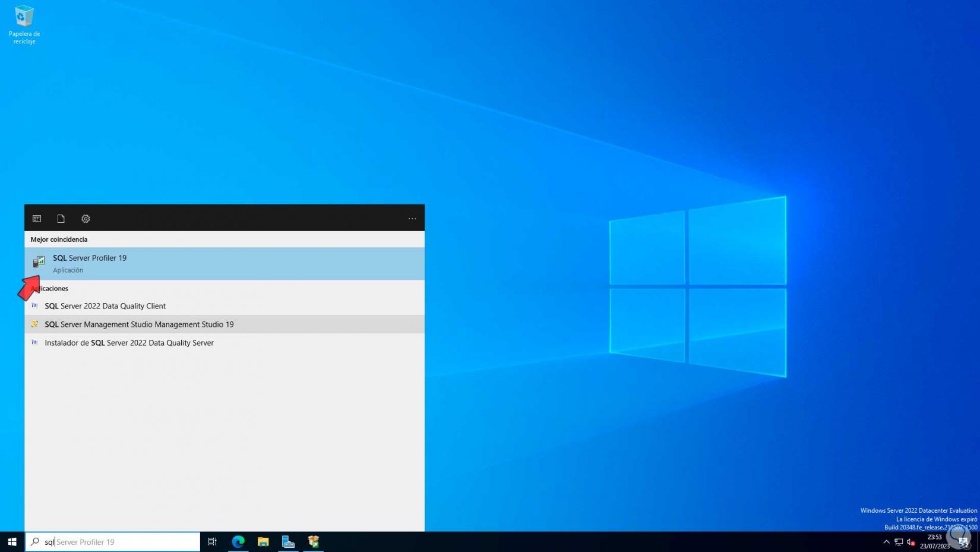The height and width of the screenshot is (552, 980).
Task: Open the clock and date flyout
Action: (x=934, y=542)
